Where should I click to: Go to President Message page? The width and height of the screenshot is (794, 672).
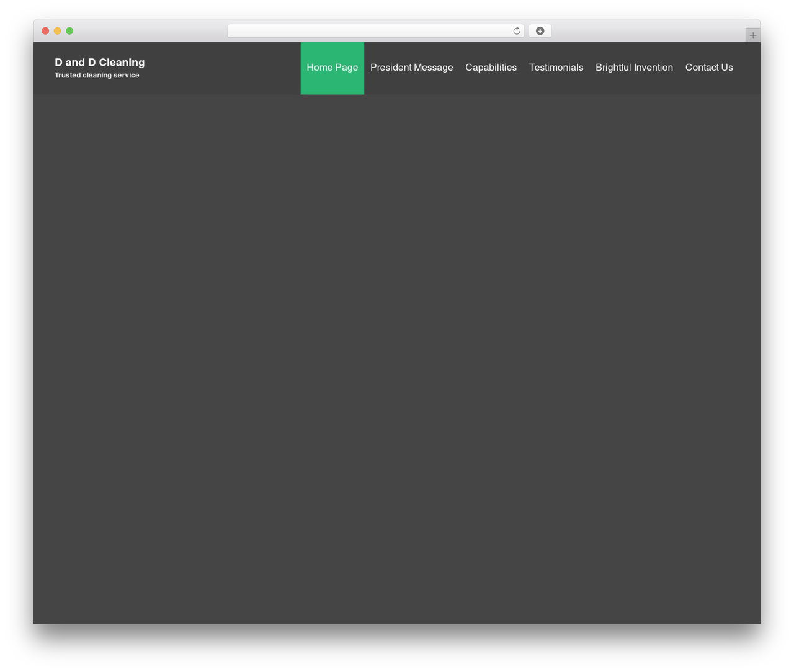tap(412, 68)
